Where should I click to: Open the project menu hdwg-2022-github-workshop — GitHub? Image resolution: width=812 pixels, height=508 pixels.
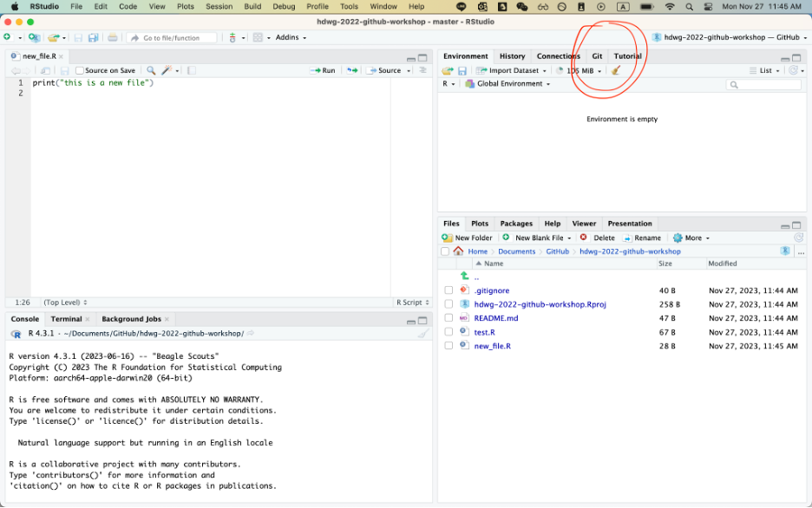point(729,37)
